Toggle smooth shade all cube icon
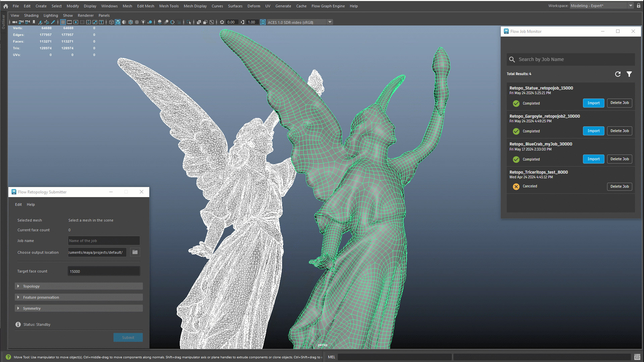This screenshot has height=362, width=644. pos(118,22)
